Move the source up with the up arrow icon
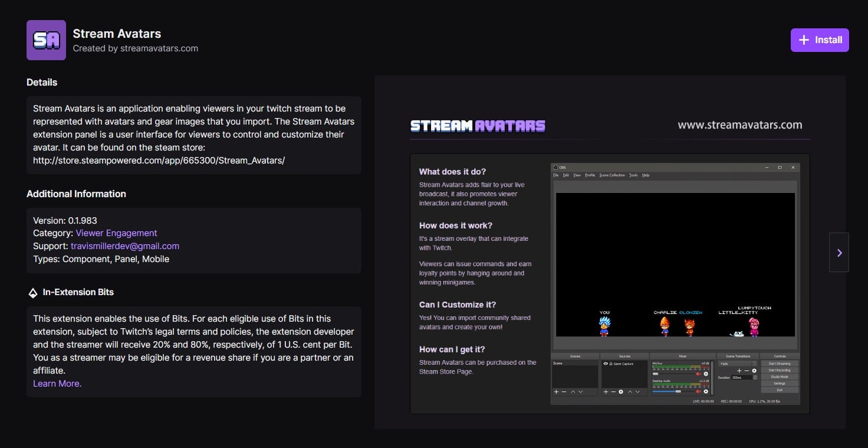 [x=630, y=391]
